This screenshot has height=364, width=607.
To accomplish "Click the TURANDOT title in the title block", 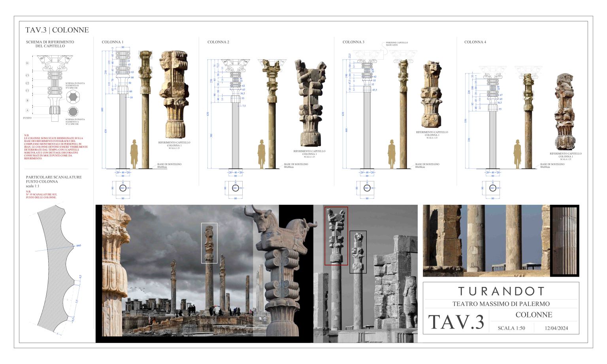I will 501,291.
